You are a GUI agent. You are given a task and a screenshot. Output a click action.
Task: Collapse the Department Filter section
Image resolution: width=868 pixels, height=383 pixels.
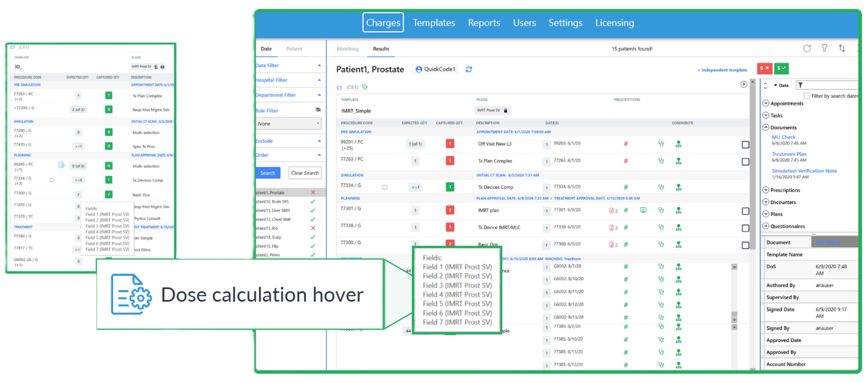[319, 95]
